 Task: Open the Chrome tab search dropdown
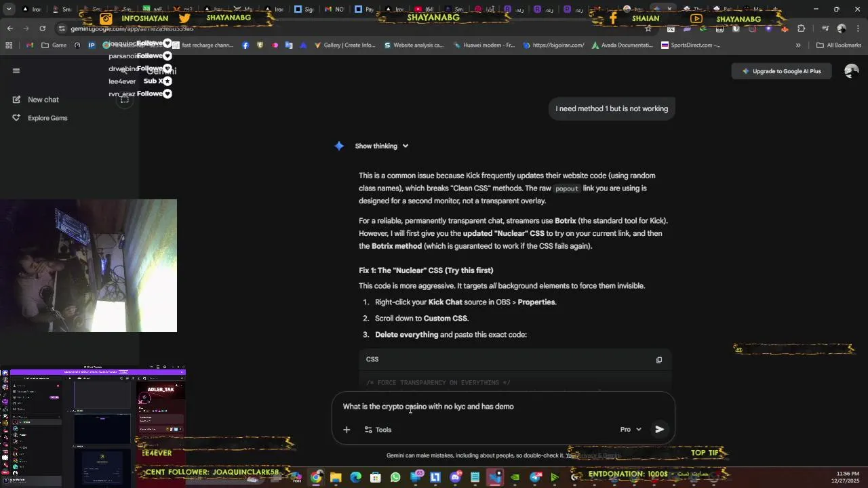tap(9, 9)
